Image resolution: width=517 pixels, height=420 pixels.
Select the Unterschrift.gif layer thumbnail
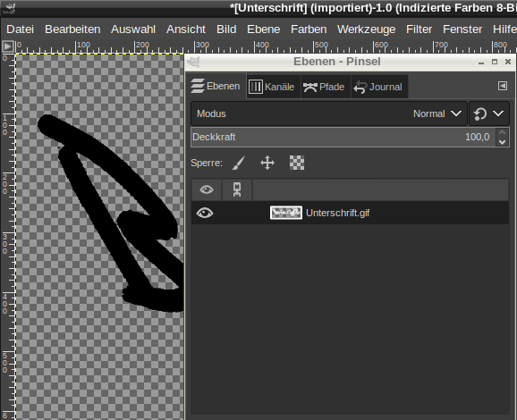286,213
